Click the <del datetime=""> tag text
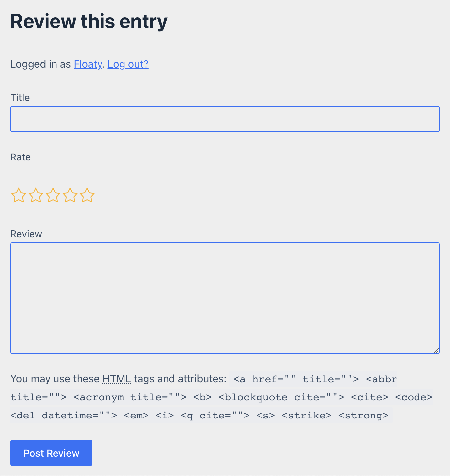Screen dimensions: 450x476 63,416
